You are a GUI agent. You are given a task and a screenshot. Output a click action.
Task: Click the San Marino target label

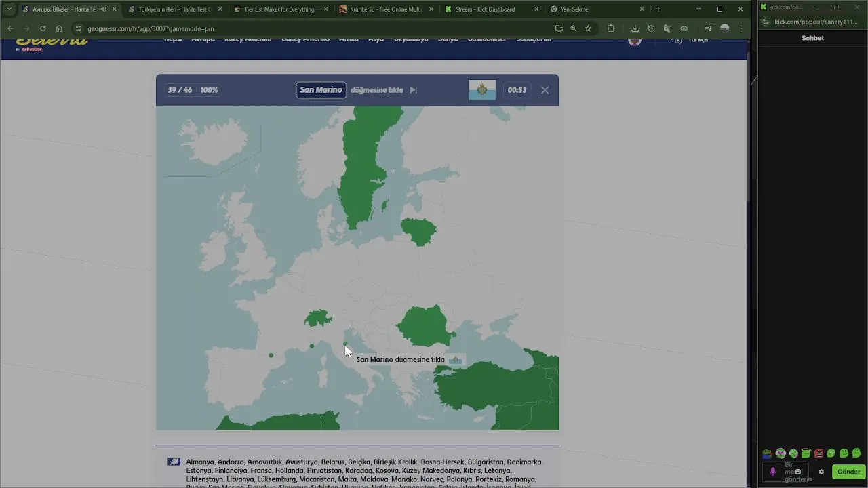pyautogui.click(x=321, y=90)
